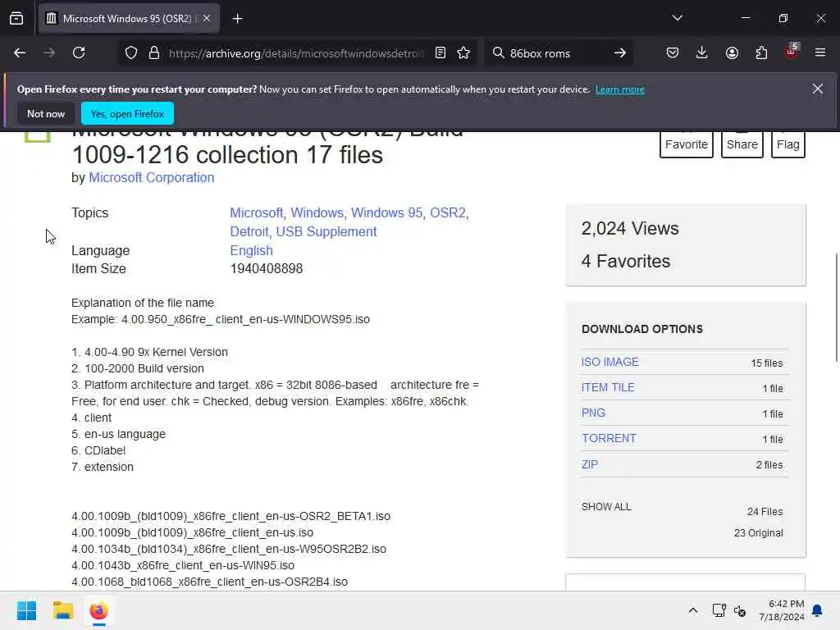840x630 pixels.
Task: Open Windows notifications bell
Action: pos(818,610)
